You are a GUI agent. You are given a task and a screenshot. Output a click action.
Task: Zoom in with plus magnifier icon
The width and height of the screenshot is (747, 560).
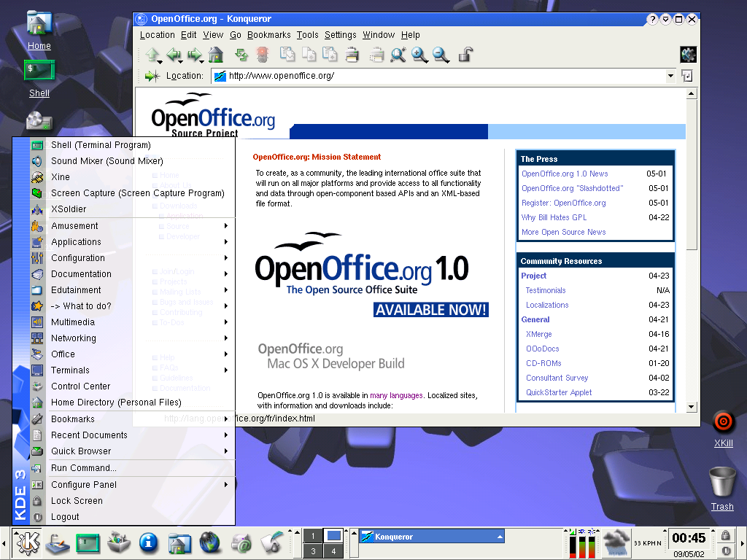(419, 55)
